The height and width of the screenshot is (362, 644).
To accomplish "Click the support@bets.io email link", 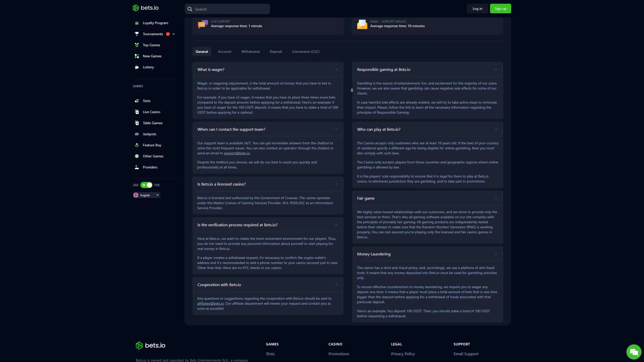I will click(237, 153).
